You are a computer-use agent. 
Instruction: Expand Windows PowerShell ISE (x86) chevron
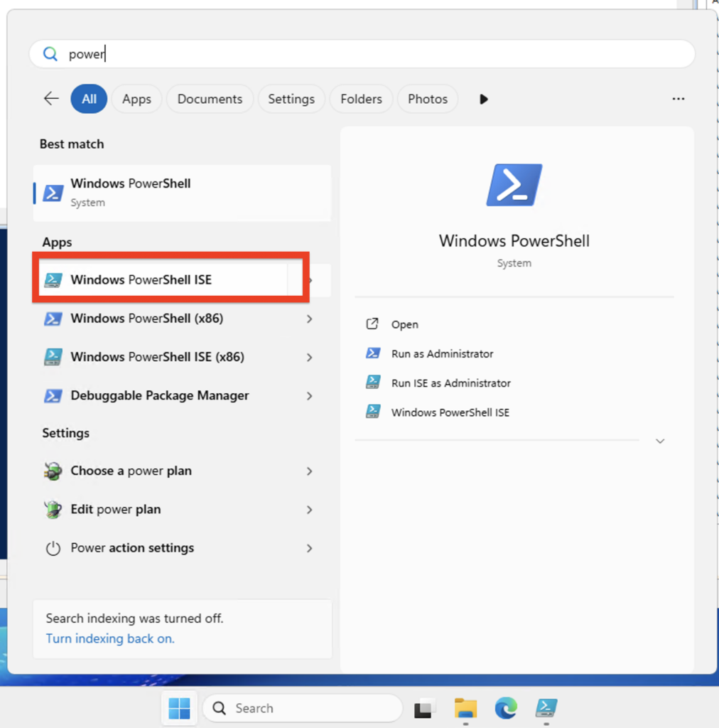coord(309,358)
